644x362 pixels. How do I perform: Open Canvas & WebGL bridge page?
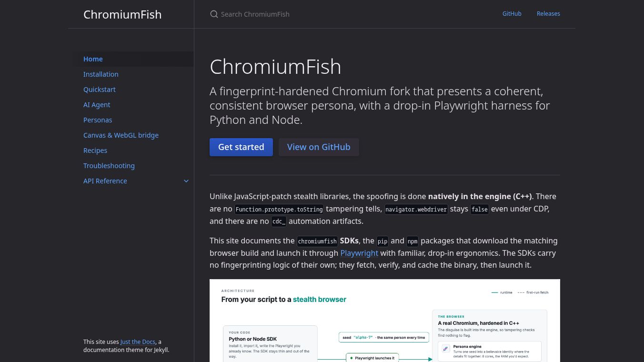pyautogui.click(x=133, y=135)
